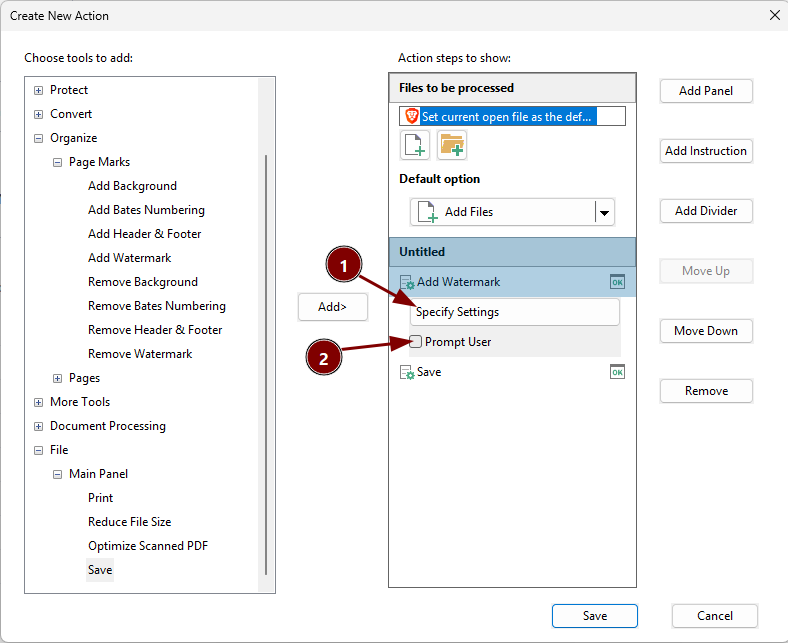Click the Brave shield icon in file list
The image size is (788, 643).
(412, 116)
